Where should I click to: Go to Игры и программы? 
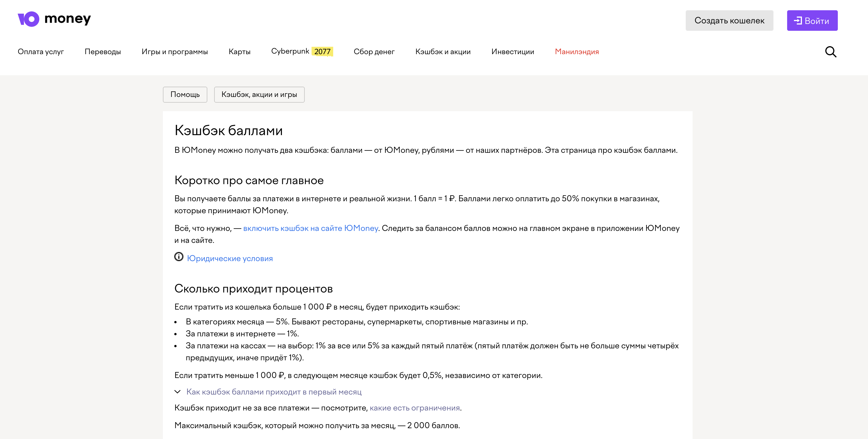pos(175,52)
